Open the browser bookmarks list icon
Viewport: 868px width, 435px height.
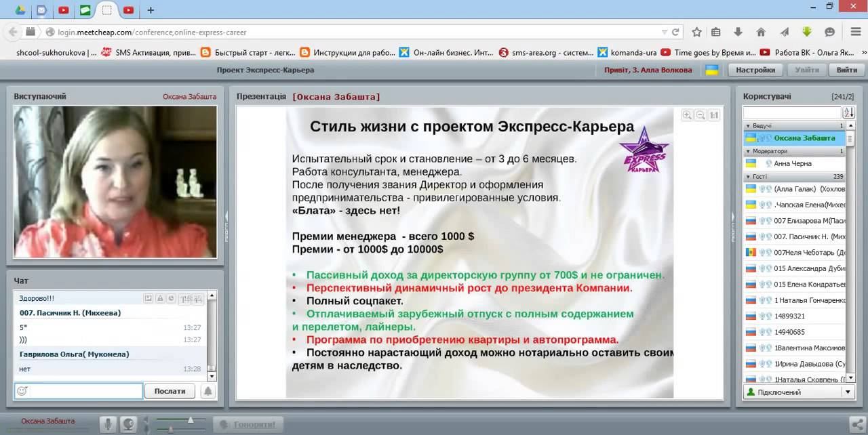click(x=716, y=32)
